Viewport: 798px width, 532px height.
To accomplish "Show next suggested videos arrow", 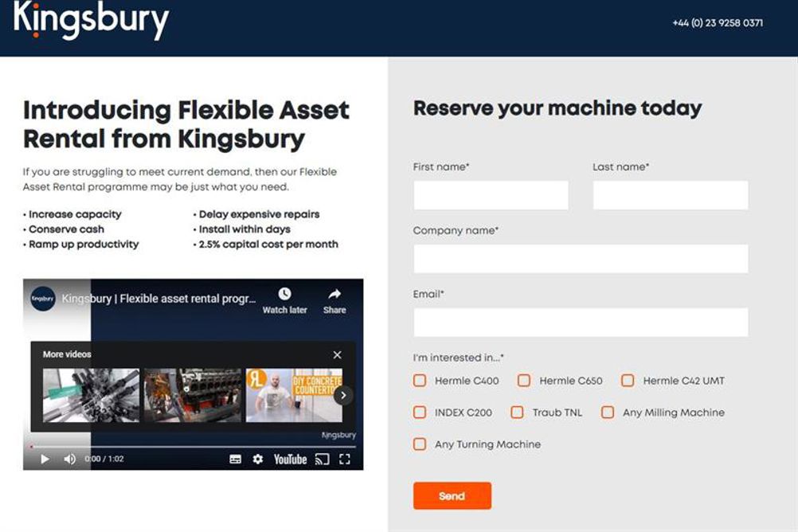I will (x=343, y=395).
